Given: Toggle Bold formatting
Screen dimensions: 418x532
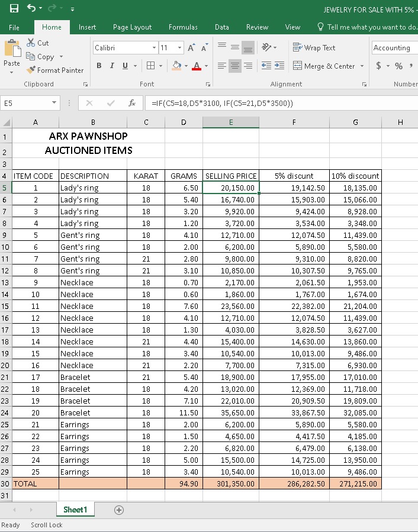Looking at the screenshot, I should pyautogui.click(x=99, y=66).
